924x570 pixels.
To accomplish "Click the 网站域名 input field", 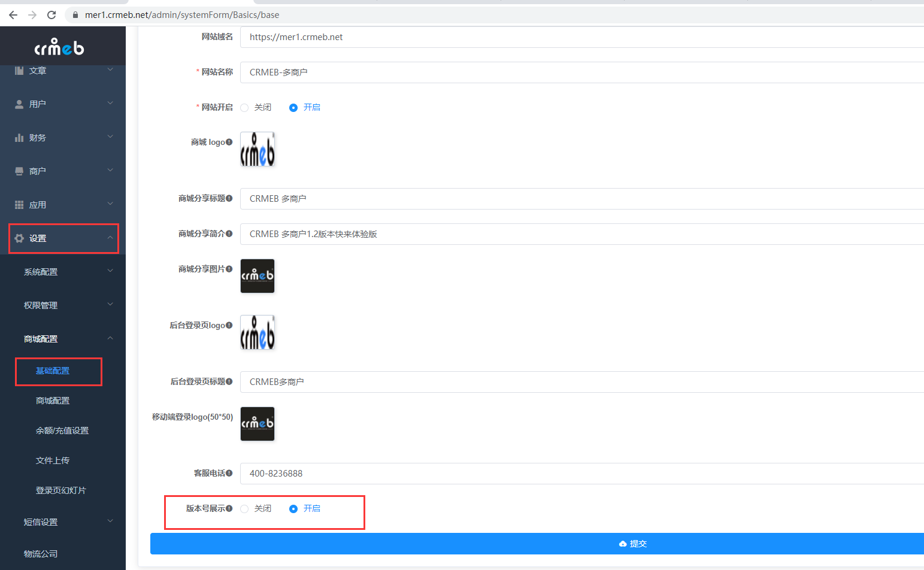I will coord(582,37).
